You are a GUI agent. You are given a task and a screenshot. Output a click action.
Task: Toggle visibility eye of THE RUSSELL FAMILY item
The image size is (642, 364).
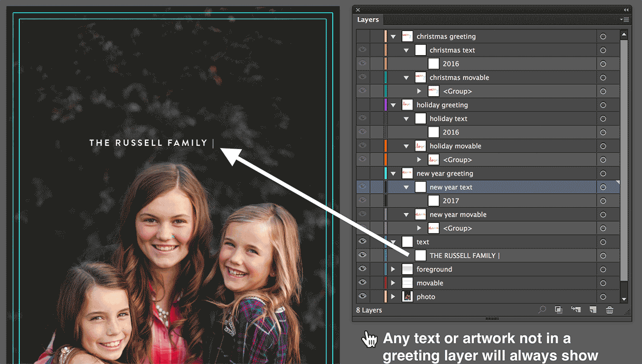[x=363, y=255]
